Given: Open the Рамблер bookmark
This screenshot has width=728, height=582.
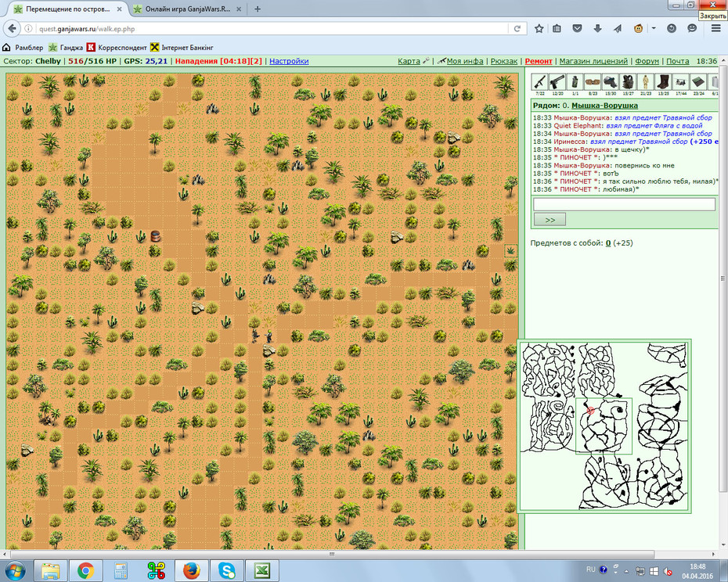Looking at the screenshot, I should click(23, 48).
